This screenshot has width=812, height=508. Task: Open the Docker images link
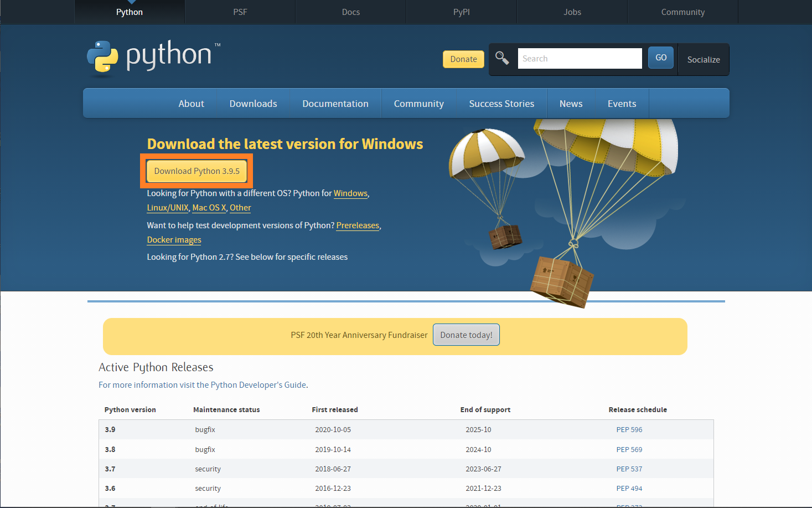coord(174,240)
